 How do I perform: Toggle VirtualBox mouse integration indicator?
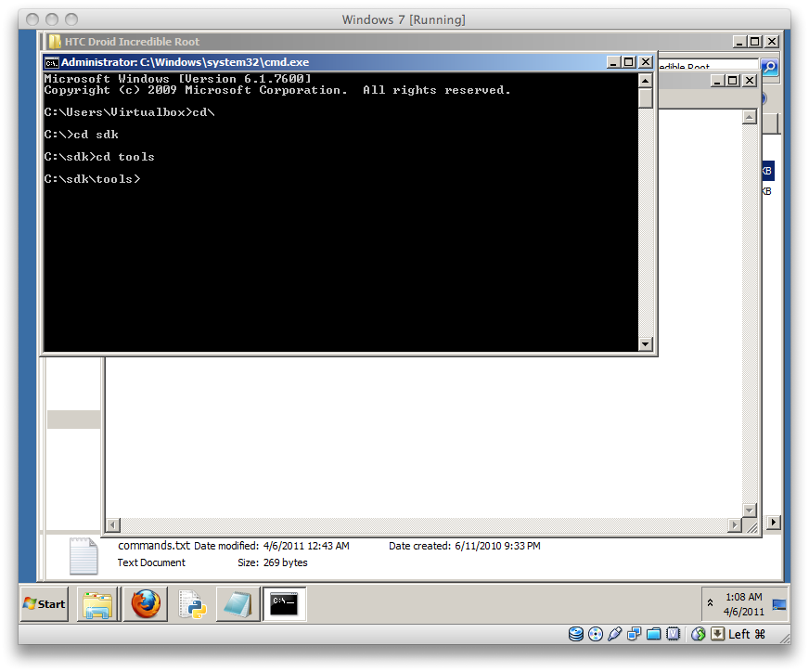tap(698, 634)
